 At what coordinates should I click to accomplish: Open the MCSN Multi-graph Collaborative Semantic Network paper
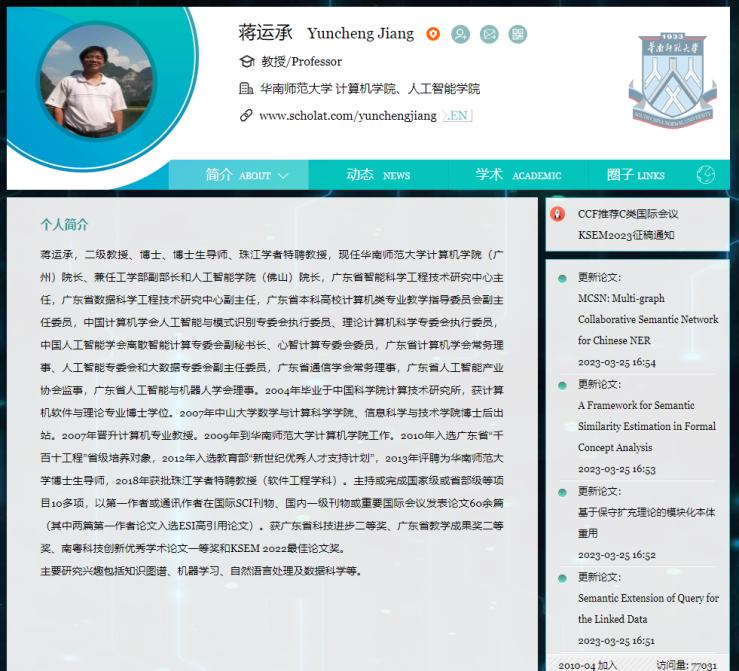647,319
